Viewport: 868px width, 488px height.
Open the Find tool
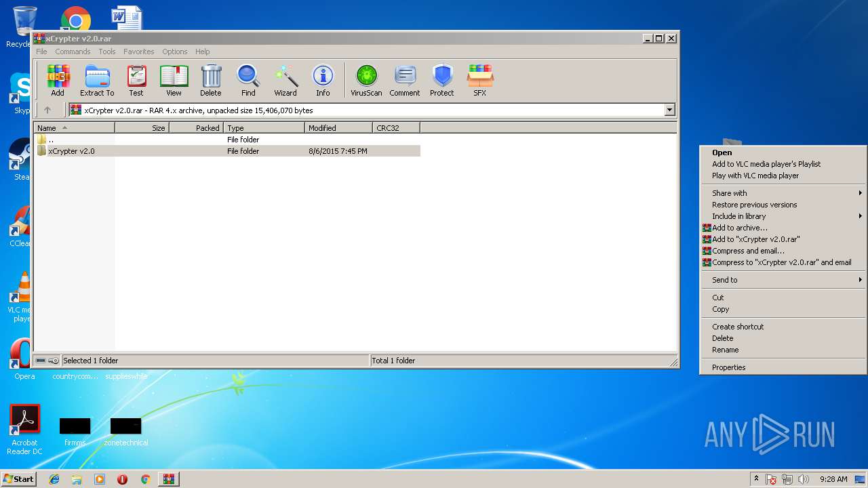pos(248,81)
